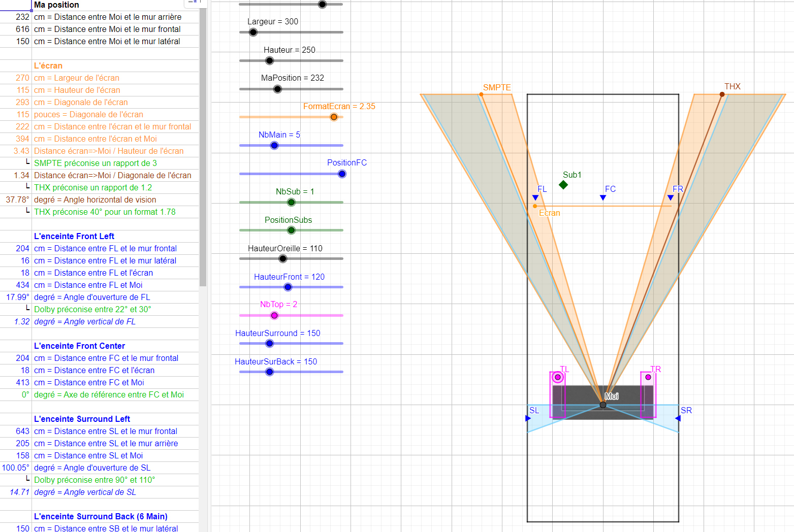Screen dimensions: 794x532
Task: Click the brown THX point
Action: [722, 94]
